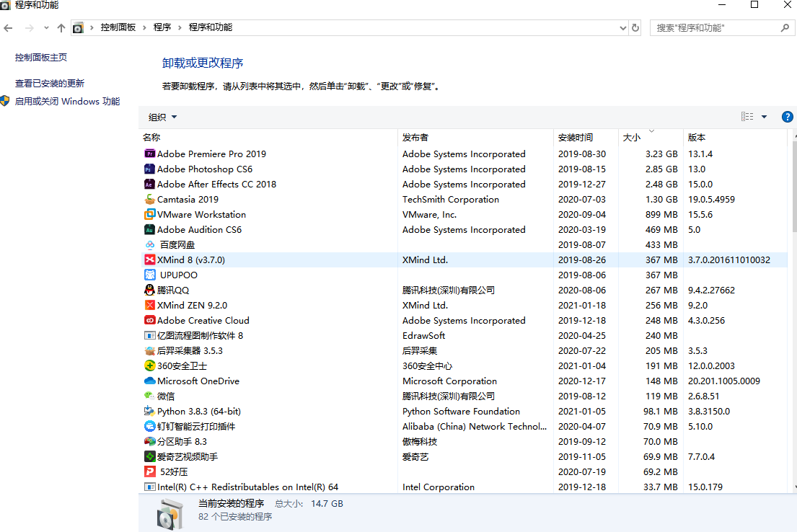This screenshot has width=797, height=532.
Task: Click the 3.23 GB size value
Action: click(661, 154)
